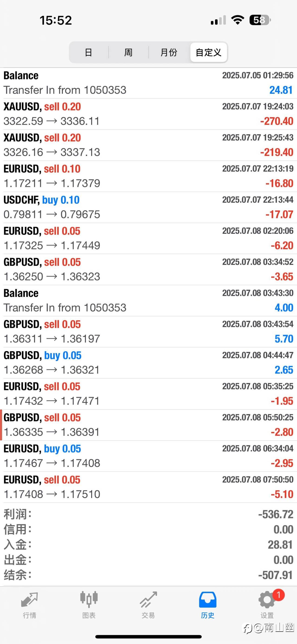Tap the EURUSD buy 0.05 trade row

[x=148, y=456]
